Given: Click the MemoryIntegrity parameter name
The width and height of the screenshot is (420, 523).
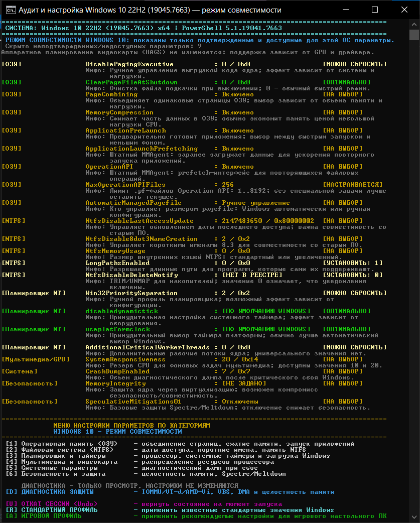Looking at the screenshot, I should pos(115,383).
